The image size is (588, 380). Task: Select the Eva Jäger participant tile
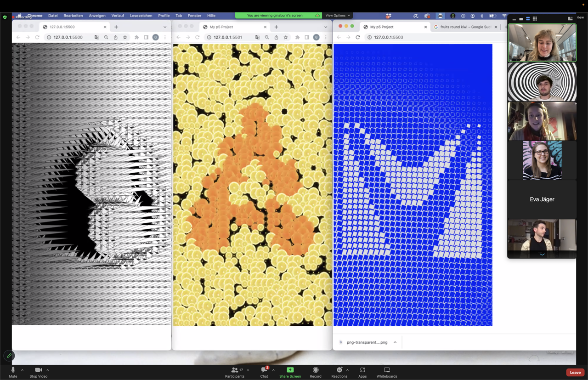click(542, 199)
